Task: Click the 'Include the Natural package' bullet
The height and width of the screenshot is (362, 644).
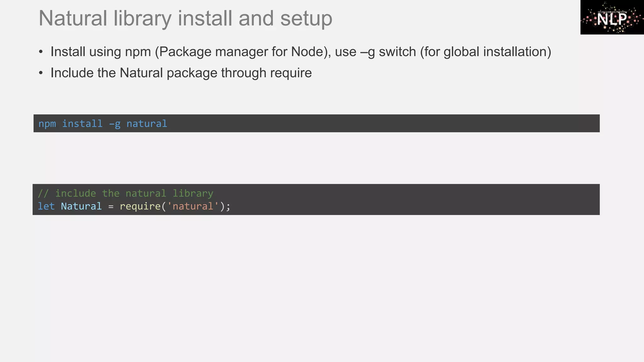Action: click(x=181, y=73)
